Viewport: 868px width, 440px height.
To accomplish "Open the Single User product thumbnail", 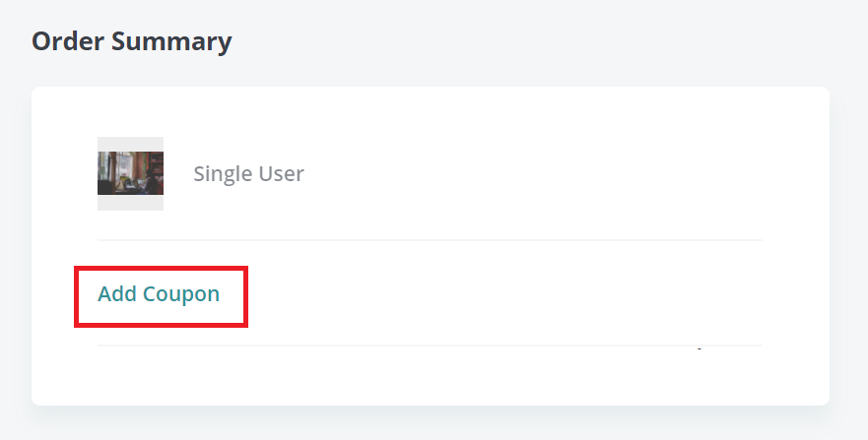I will tap(131, 173).
